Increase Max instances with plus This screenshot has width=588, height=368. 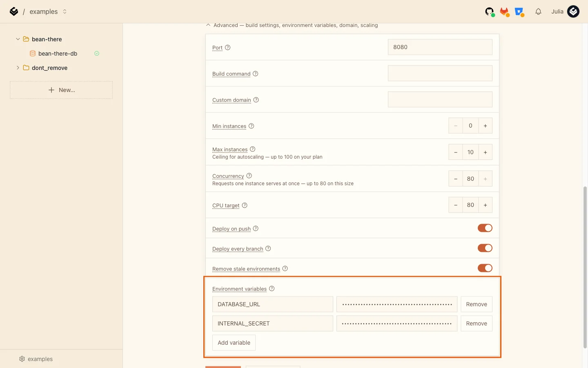(485, 152)
